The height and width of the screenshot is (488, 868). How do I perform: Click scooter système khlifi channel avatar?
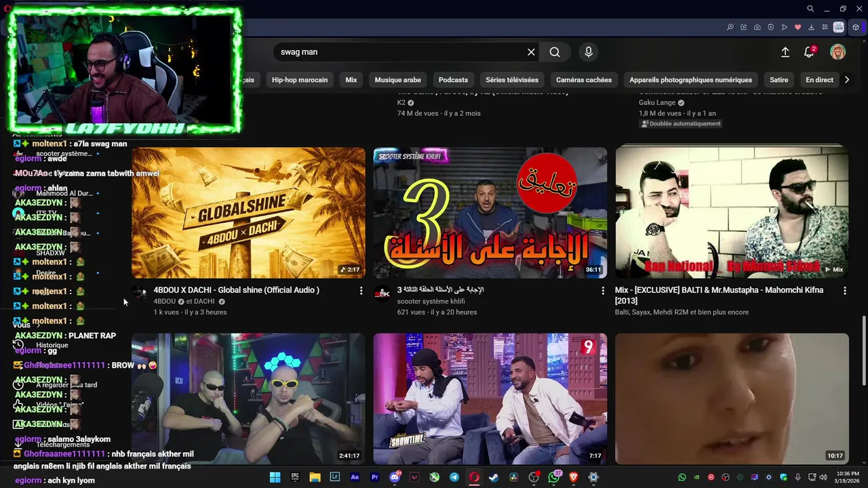point(382,293)
